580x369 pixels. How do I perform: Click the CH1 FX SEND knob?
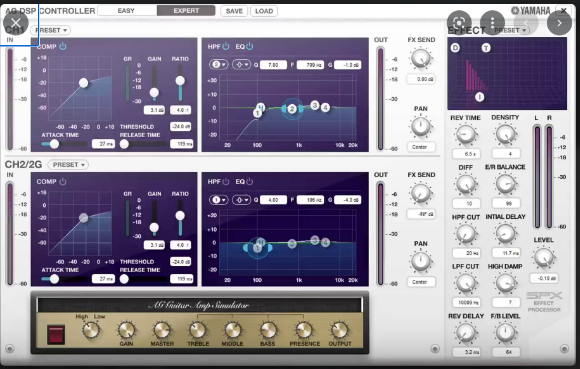click(421, 58)
